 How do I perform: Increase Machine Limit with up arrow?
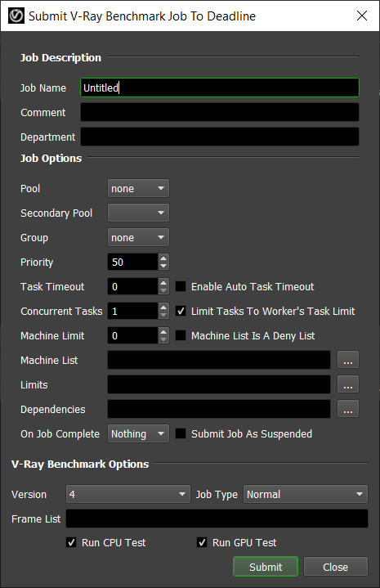[163, 331]
